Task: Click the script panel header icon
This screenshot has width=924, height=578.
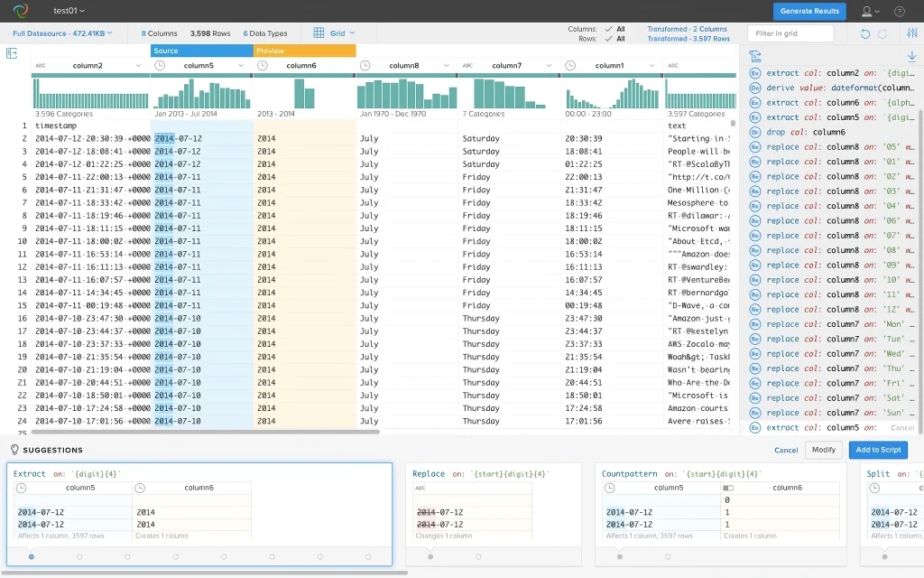Action: pyautogui.click(x=755, y=56)
